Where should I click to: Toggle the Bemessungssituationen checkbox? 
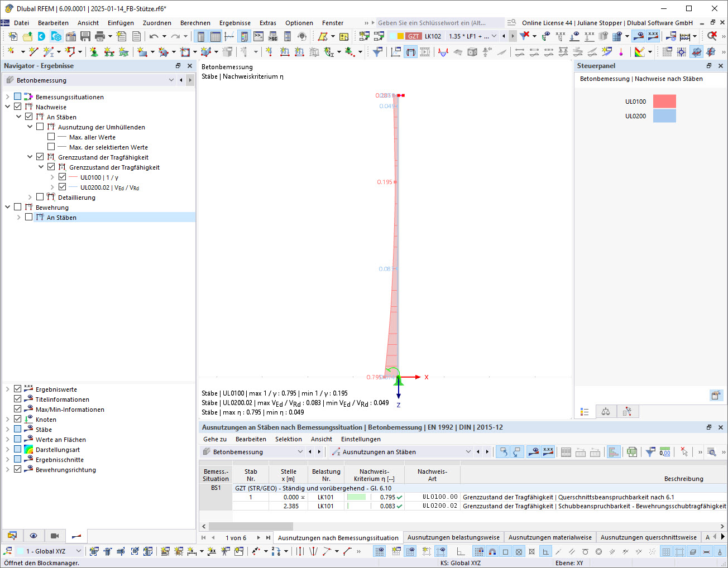tap(17, 97)
